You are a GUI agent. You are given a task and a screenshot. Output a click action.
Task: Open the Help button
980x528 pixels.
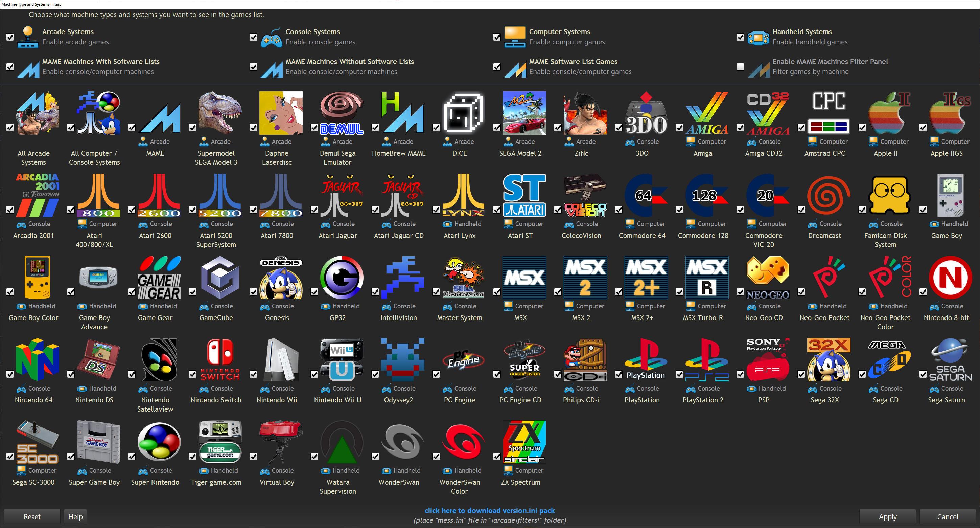[x=75, y=516]
